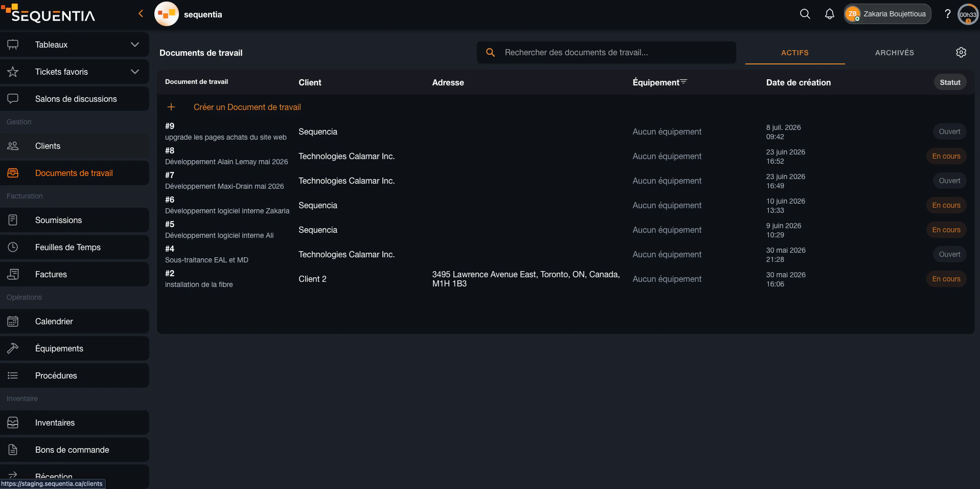Click Créer un Document de travail
The image size is (980, 489).
(247, 107)
